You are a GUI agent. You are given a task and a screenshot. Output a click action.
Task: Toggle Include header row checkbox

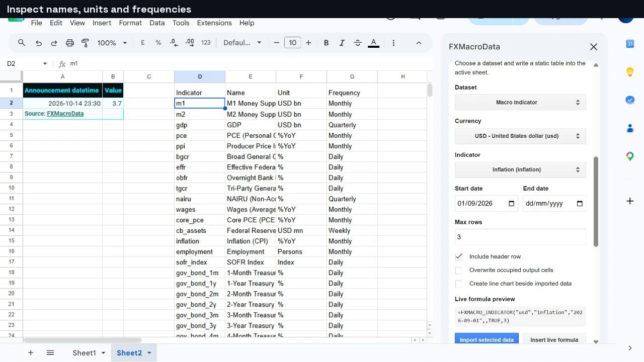click(x=459, y=256)
